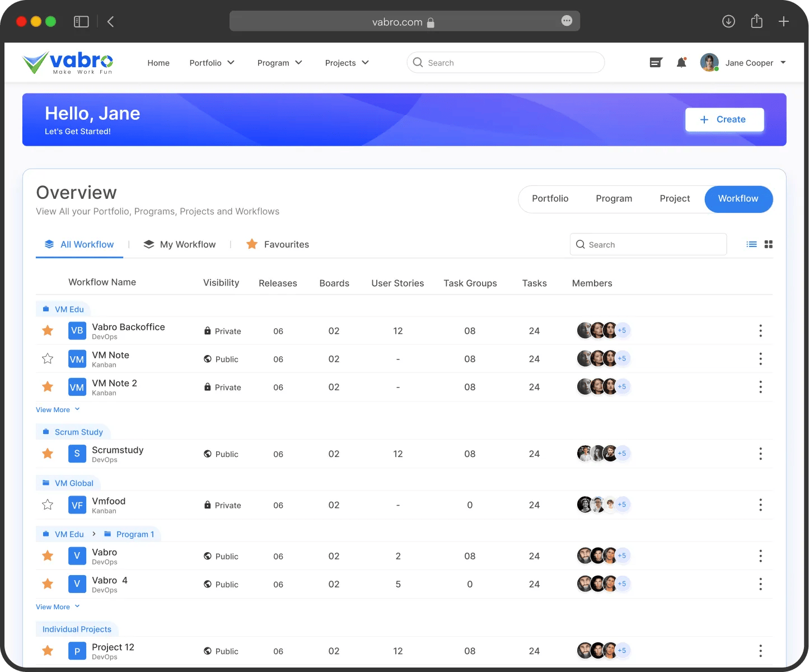The height and width of the screenshot is (672, 809).
Task: Star the Vmfood workflow
Action: tap(48, 505)
